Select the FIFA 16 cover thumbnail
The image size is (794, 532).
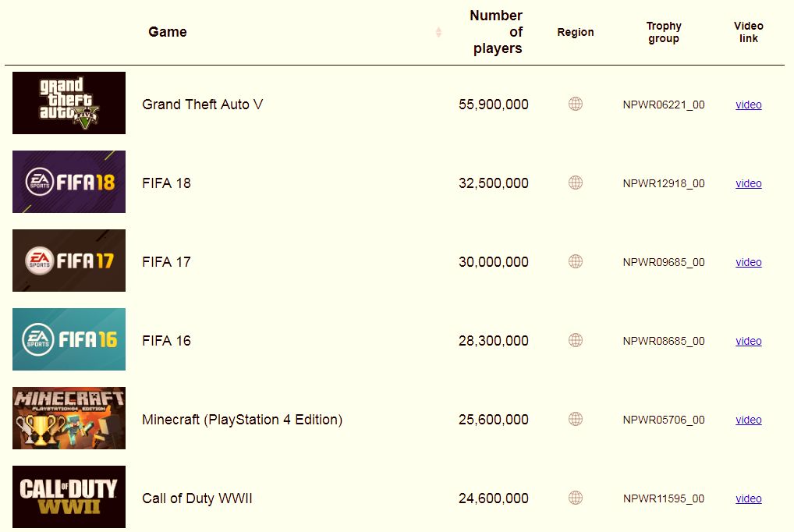[x=69, y=339]
